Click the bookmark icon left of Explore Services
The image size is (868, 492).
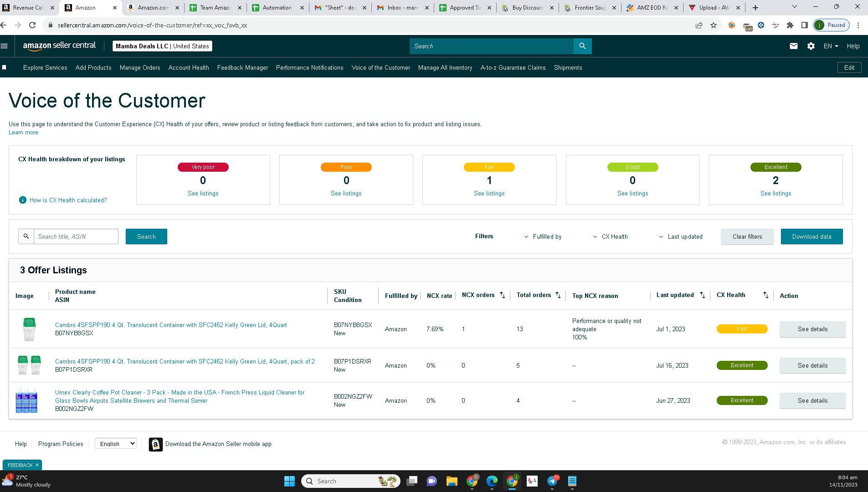click(5, 67)
